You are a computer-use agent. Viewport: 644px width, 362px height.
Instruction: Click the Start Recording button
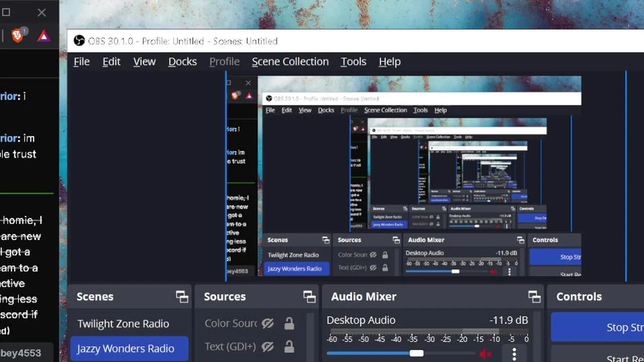click(x=598, y=355)
